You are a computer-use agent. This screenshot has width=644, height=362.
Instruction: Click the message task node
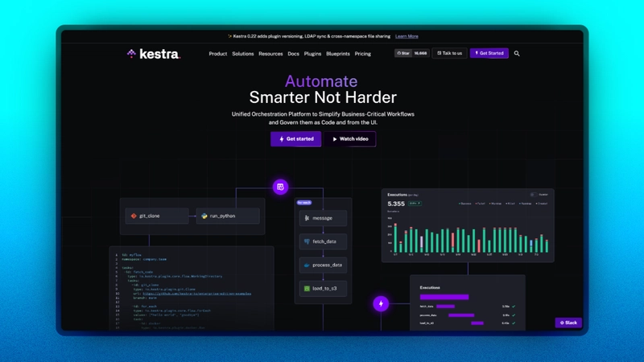pyautogui.click(x=323, y=218)
